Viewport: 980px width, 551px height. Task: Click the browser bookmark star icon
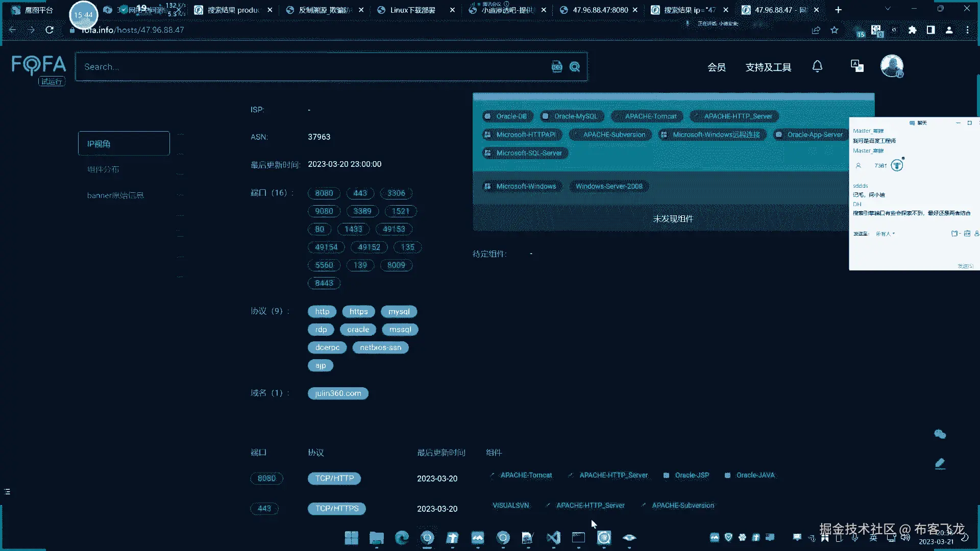pos(835,30)
